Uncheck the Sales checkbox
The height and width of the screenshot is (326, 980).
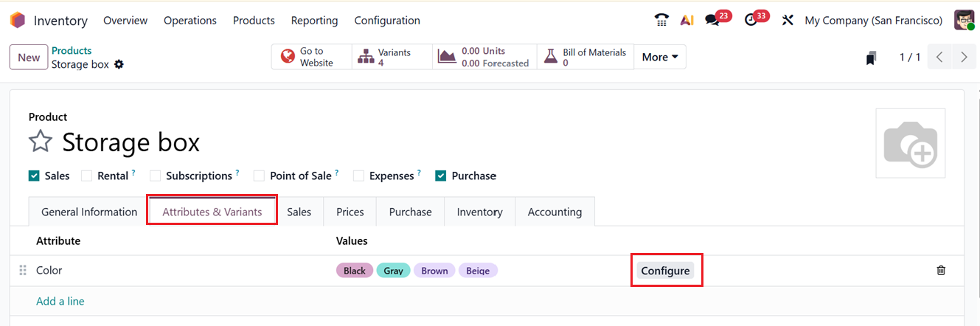coord(34,176)
